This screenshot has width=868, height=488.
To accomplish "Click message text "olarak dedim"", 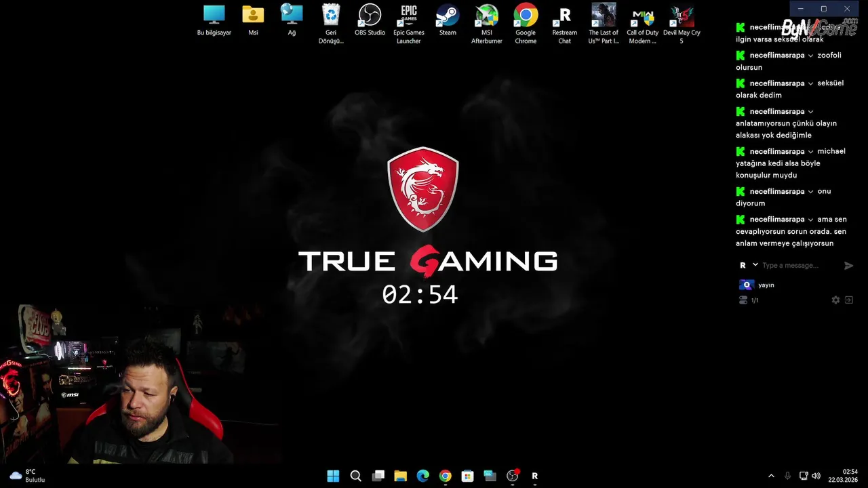I will (759, 96).
